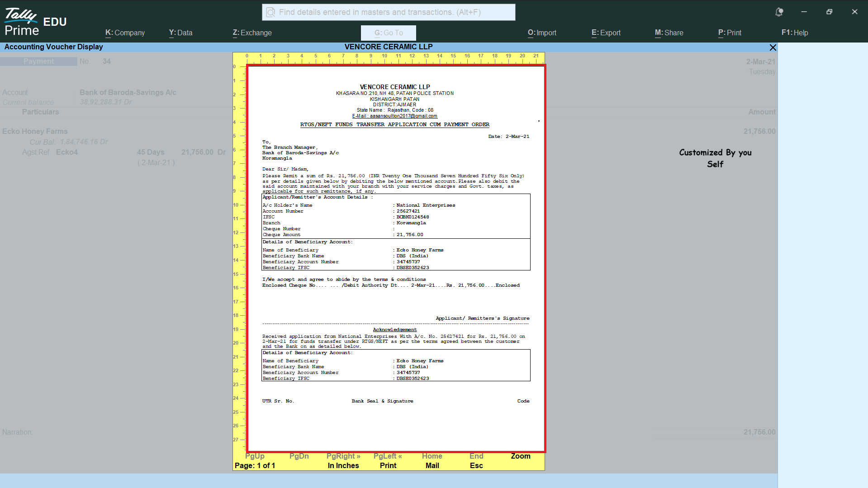The image size is (868, 488).
Task: Open F1: Help menu
Action: click(x=795, y=33)
